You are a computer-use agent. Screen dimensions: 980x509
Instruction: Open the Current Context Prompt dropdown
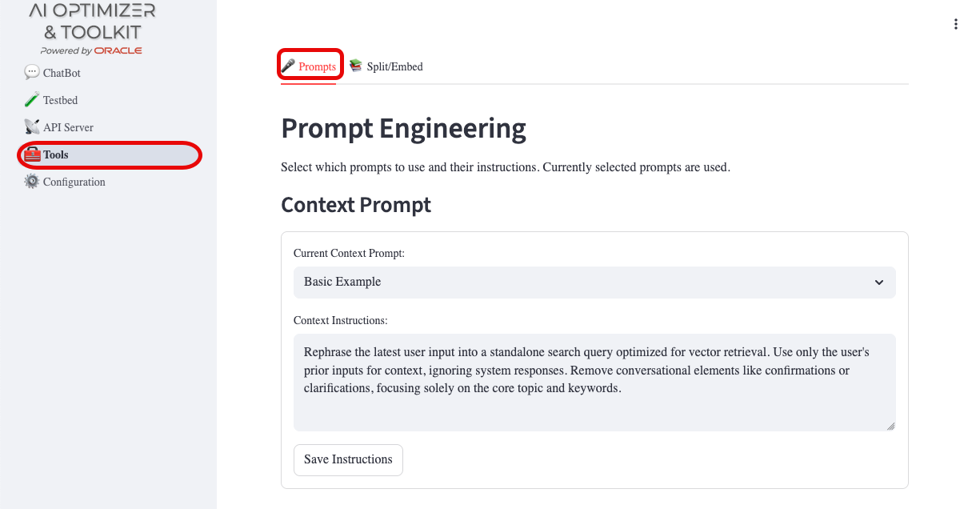click(x=594, y=282)
